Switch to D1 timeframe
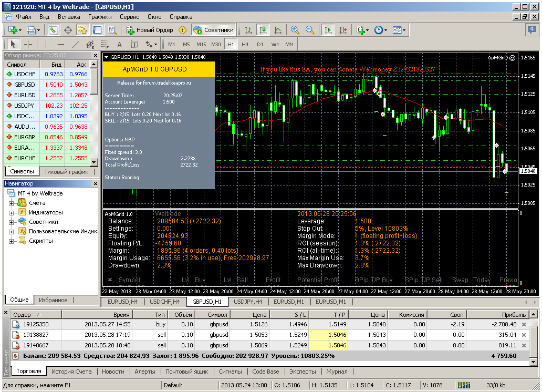 click(x=260, y=44)
